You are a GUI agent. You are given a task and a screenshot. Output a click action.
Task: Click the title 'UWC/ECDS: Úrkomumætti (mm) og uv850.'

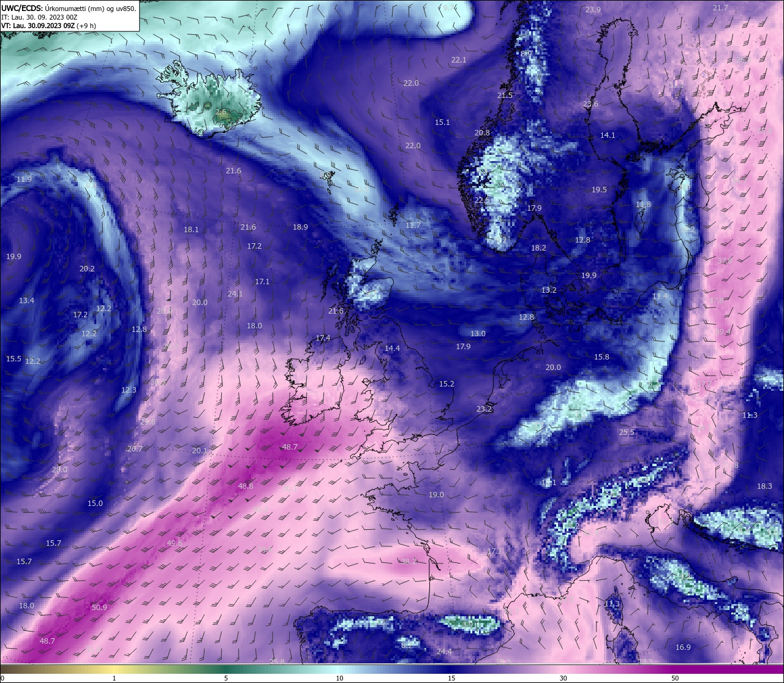tap(69, 8)
